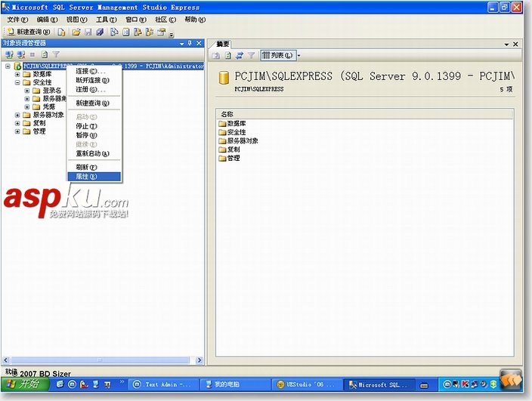
Task: Choose 连接 in the context menu
Action: point(94,71)
